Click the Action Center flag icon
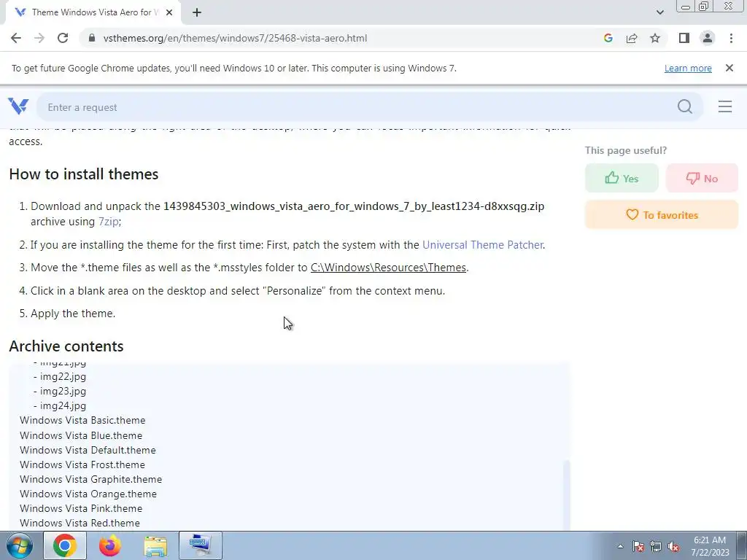This screenshot has width=747, height=560. pyautogui.click(x=638, y=546)
